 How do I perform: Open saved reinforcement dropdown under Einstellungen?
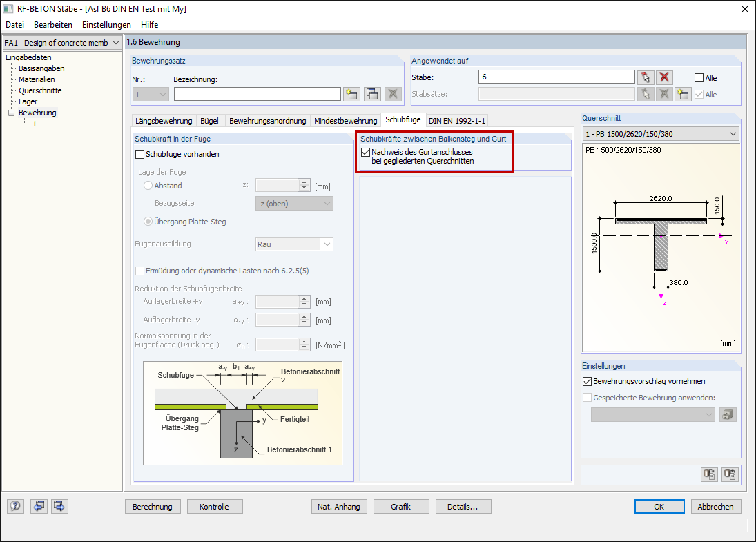pos(653,415)
